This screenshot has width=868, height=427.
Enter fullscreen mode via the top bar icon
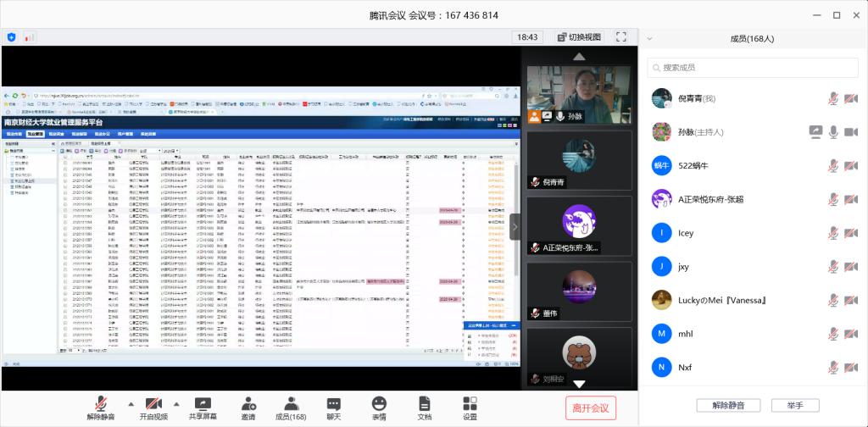621,37
